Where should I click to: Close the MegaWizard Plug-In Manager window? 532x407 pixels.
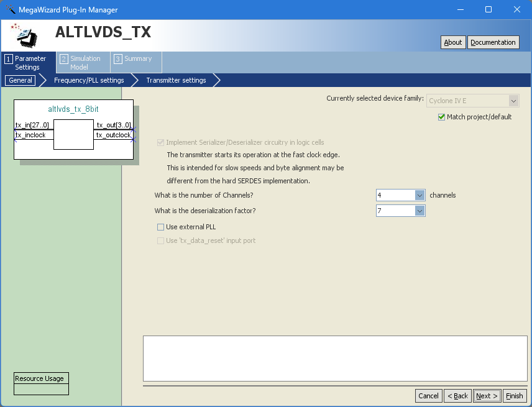(x=516, y=9)
